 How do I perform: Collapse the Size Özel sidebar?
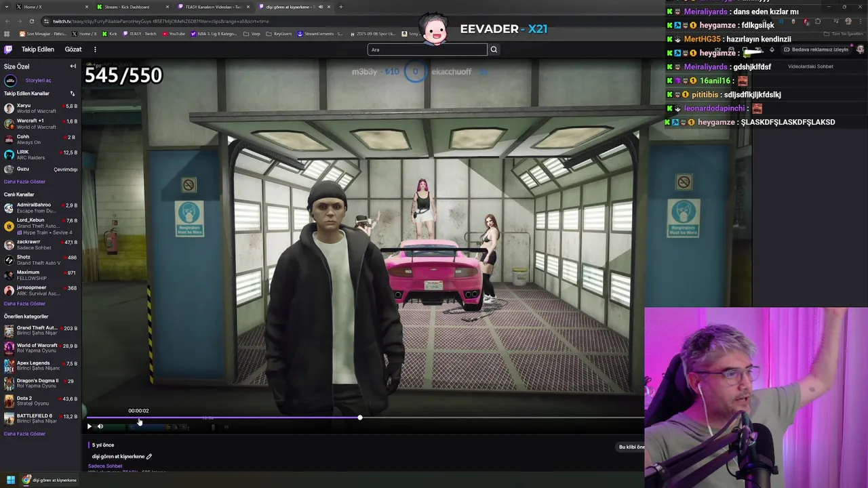pyautogui.click(x=73, y=66)
